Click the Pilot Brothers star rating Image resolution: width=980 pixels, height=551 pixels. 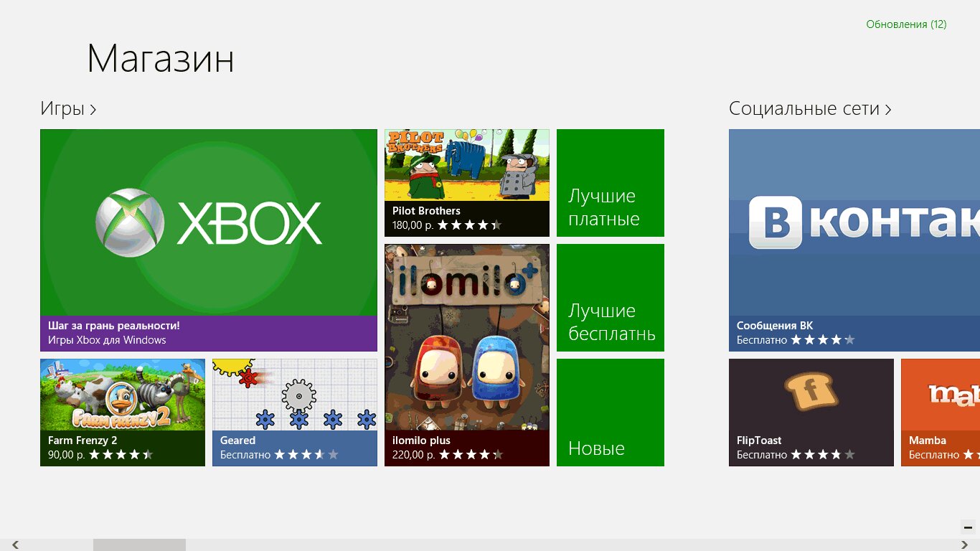point(469,225)
